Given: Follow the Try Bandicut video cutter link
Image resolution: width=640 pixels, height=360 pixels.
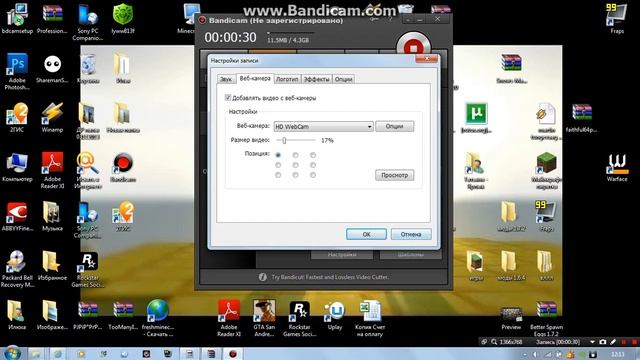Looking at the screenshot, I should click(x=330, y=277).
